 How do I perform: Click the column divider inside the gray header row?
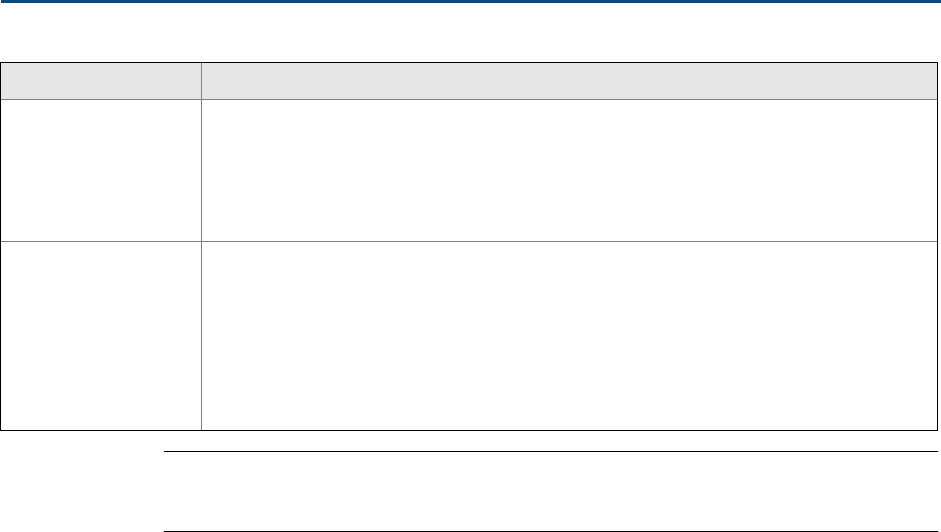[201, 81]
